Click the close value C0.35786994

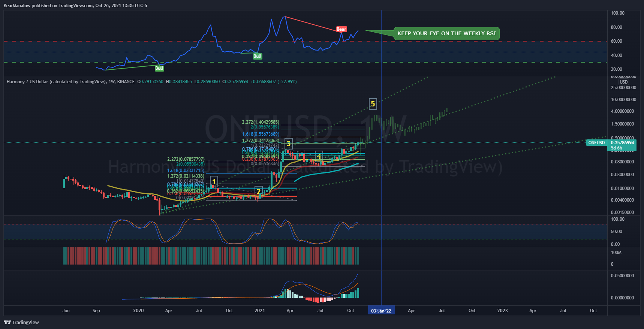click(x=235, y=82)
